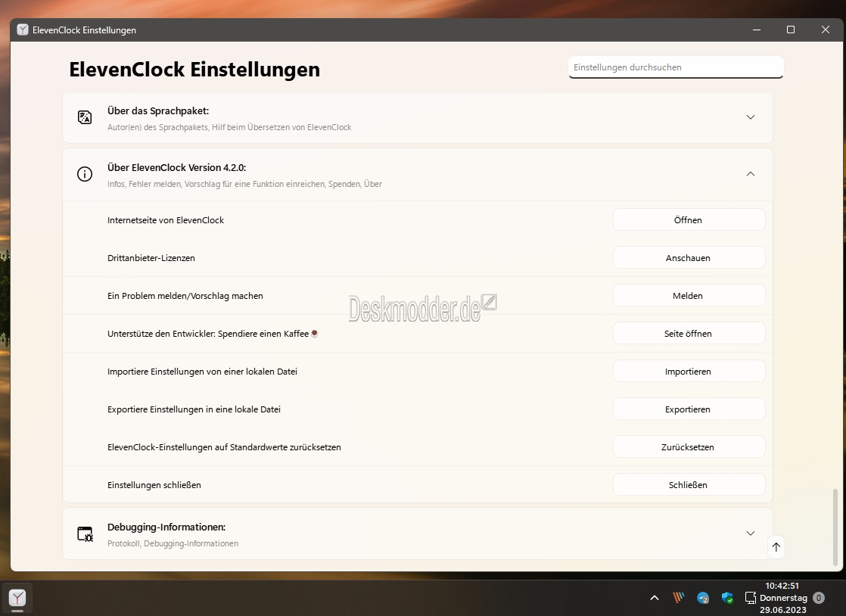
Task: Click the Zurücksetzen button
Action: click(689, 446)
